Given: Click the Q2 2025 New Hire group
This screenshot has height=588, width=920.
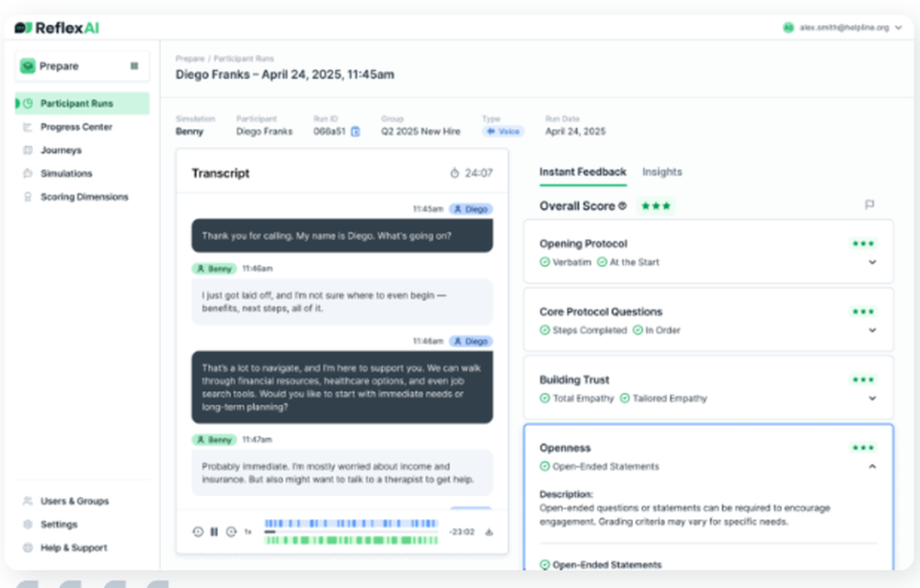Looking at the screenshot, I should [x=420, y=132].
